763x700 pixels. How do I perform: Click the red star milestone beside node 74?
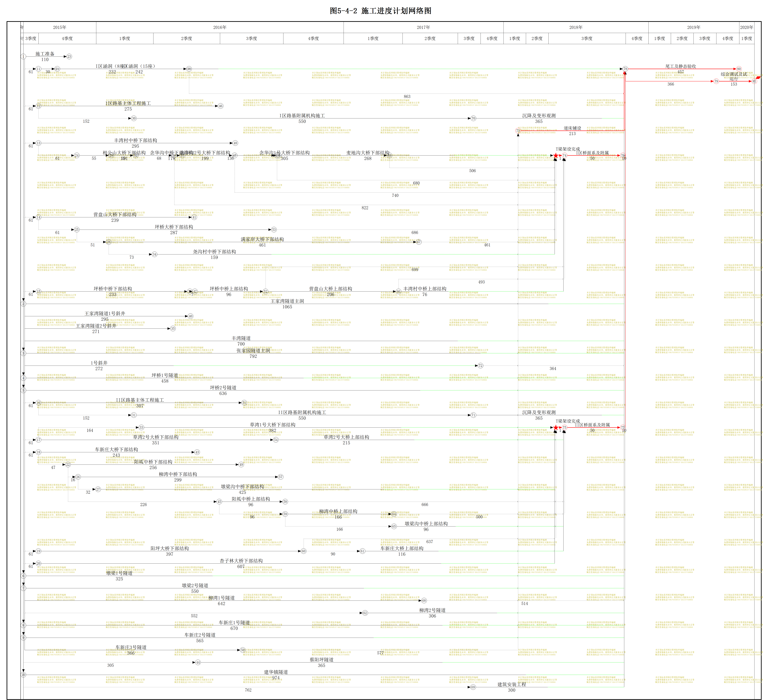pos(556,156)
